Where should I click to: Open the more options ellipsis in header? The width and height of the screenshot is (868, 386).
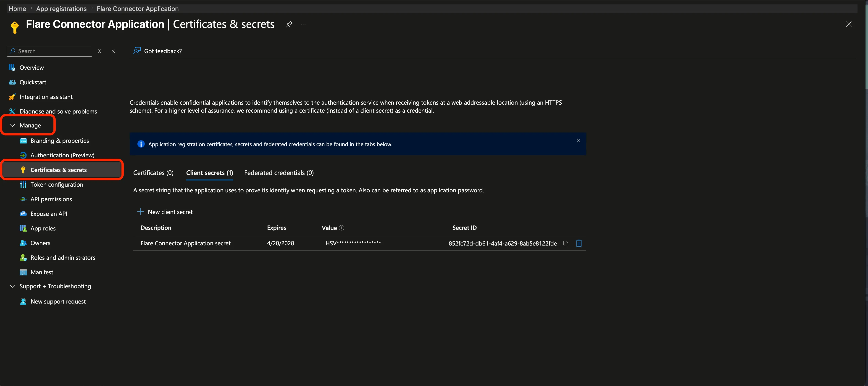click(x=304, y=24)
